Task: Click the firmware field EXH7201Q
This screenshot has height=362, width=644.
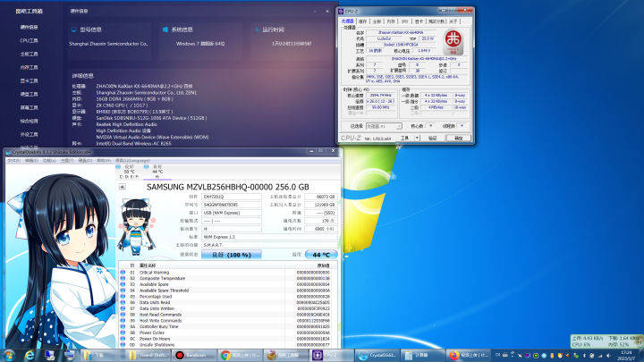Action: [x=232, y=197]
